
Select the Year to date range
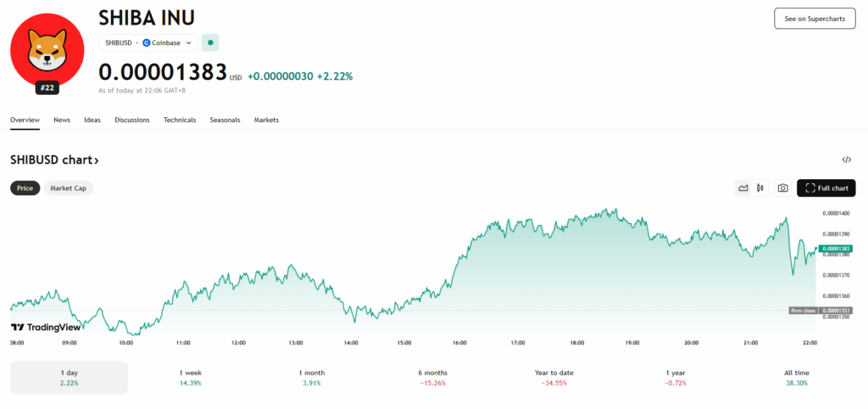(x=554, y=378)
